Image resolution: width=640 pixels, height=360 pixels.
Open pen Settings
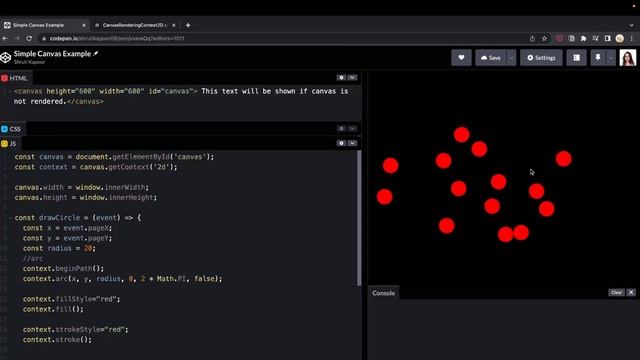point(541,58)
